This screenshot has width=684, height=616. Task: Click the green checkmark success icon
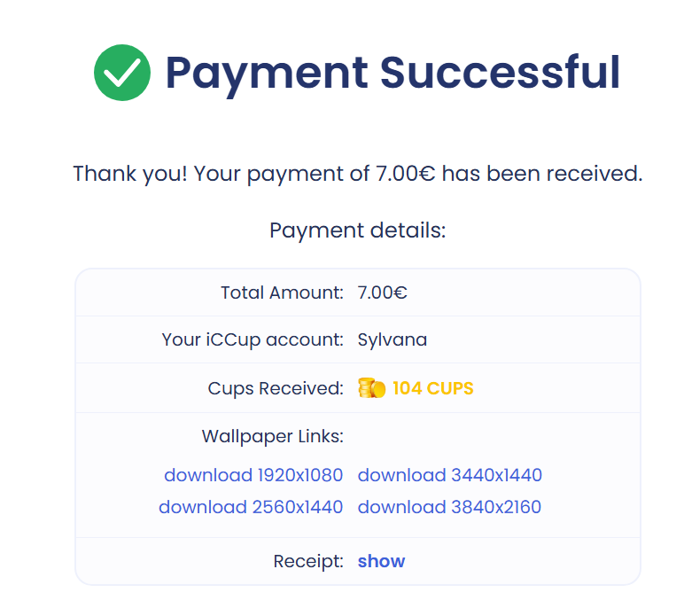[x=122, y=73]
